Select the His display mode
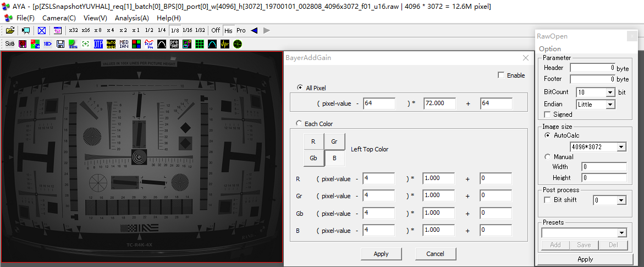 tap(228, 30)
